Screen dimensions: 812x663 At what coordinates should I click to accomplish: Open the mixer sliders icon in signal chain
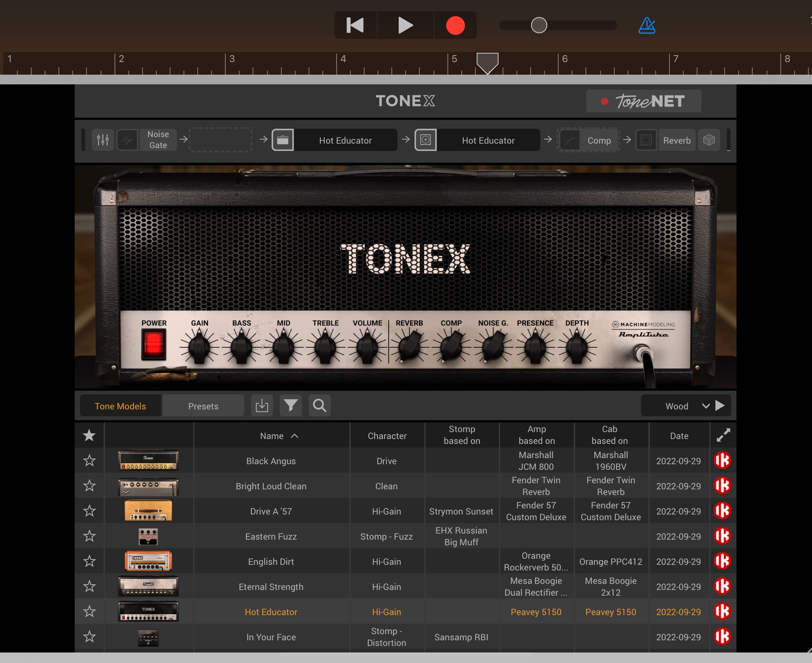pyautogui.click(x=103, y=140)
